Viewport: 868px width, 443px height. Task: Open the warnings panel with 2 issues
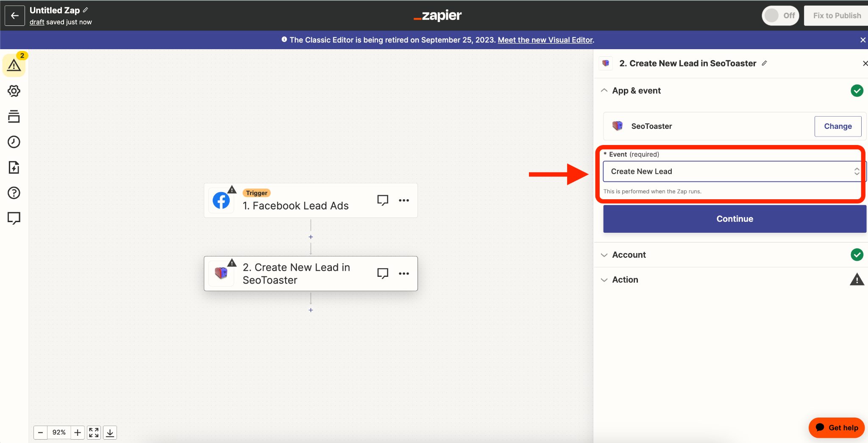14,65
